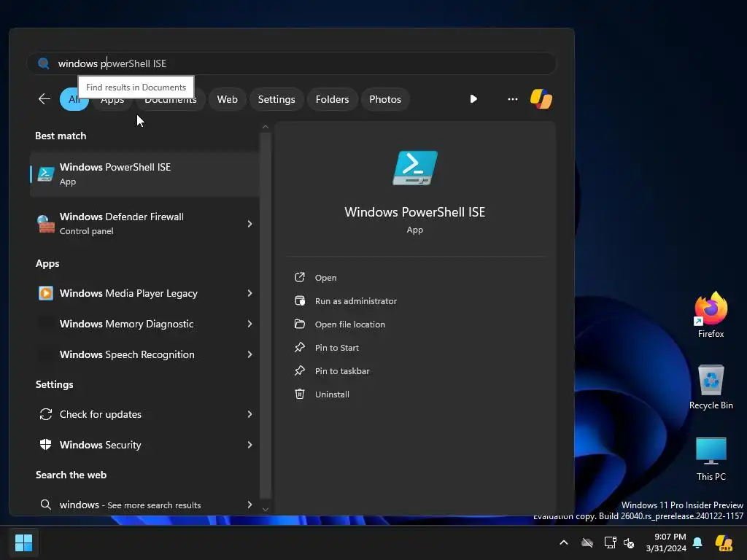Choose Pin to Start
Image resolution: width=747 pixels, height=560 pixels.
[337, 348]
